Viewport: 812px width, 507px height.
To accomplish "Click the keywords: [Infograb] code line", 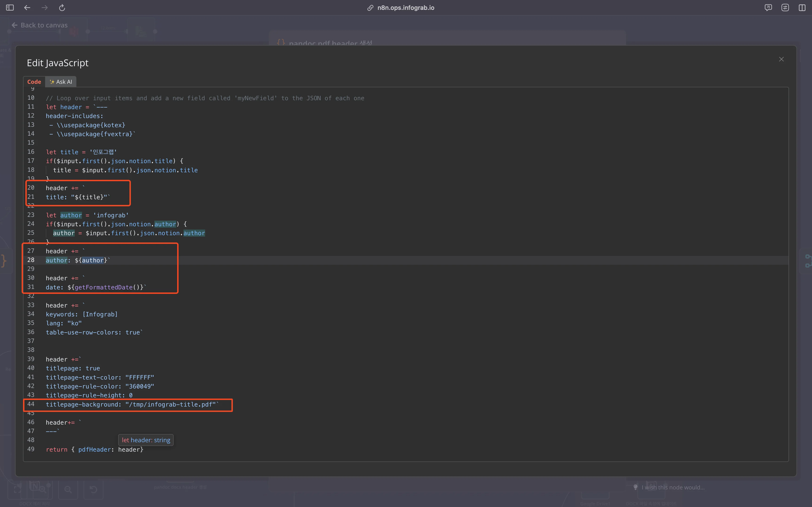I will [82, 314].
